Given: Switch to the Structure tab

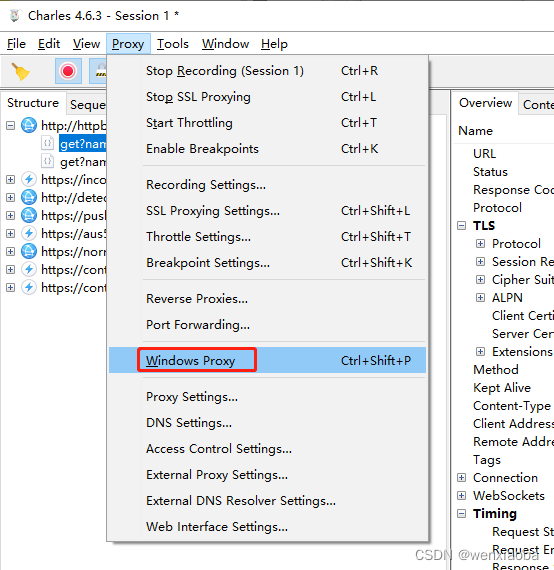Looking at the screenshot, I should [33, 103].
